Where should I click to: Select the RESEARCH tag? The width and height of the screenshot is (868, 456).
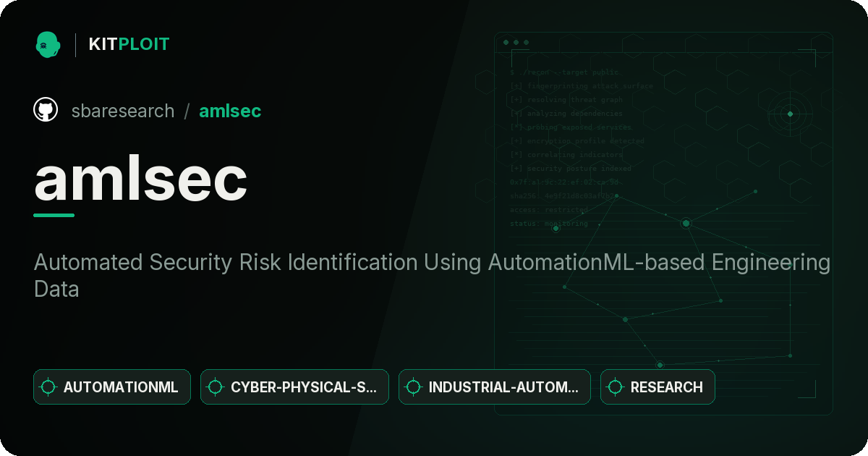658,387
